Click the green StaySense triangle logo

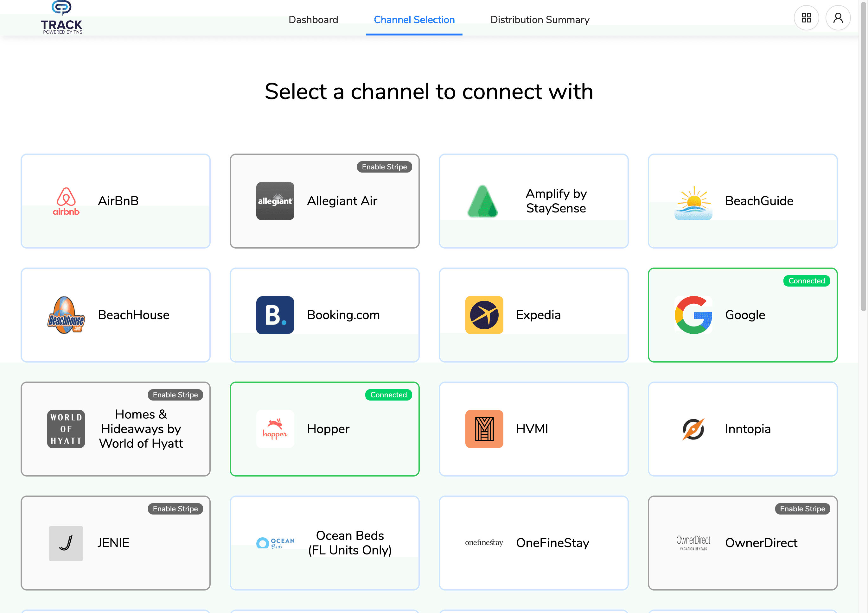pyautogui.click(x=482, y=201)
